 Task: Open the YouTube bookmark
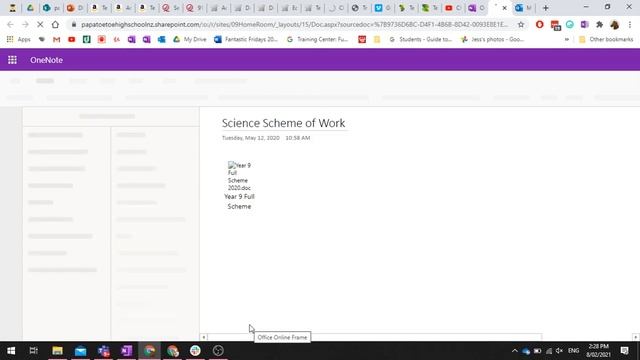pos(71,40)
